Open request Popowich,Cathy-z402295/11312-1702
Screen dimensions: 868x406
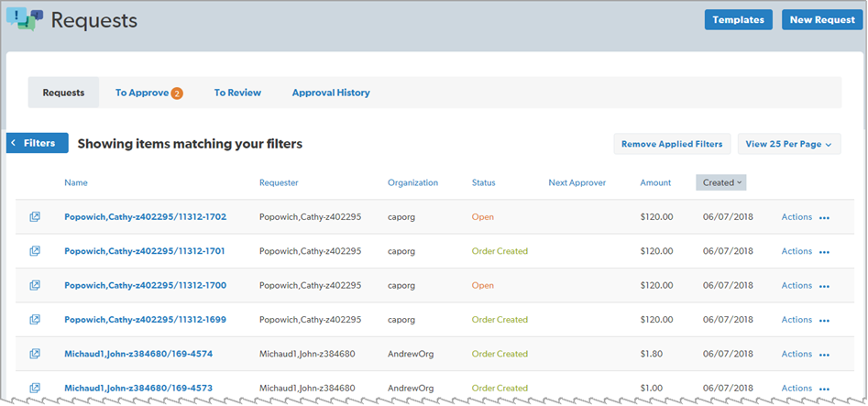[x=145, y=217]
